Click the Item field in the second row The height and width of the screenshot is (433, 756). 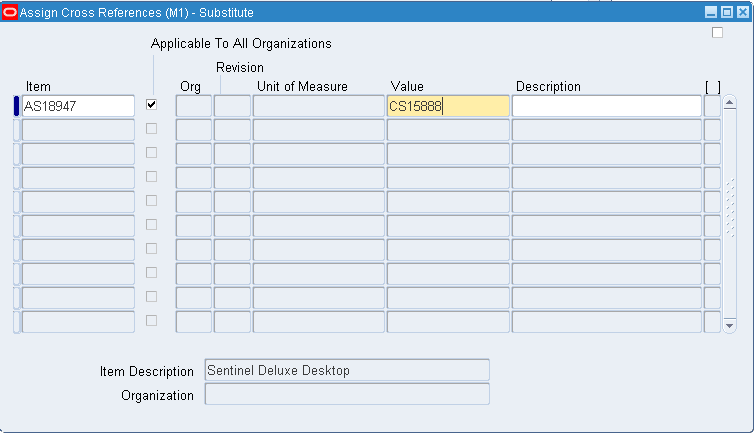coord(78,129)
